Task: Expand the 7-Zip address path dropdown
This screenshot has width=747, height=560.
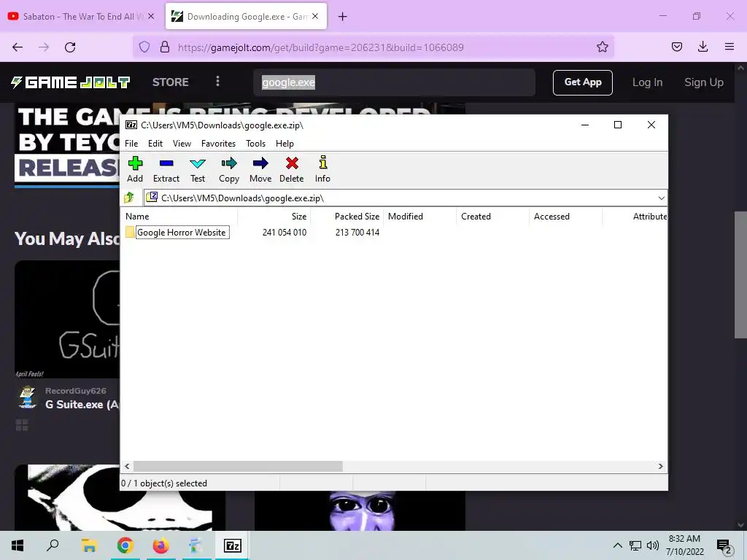Action: point(661,198)
